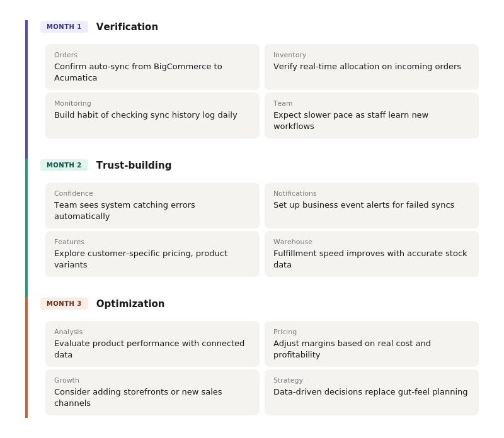Click the MONTH 1 badge

point(64,27)
